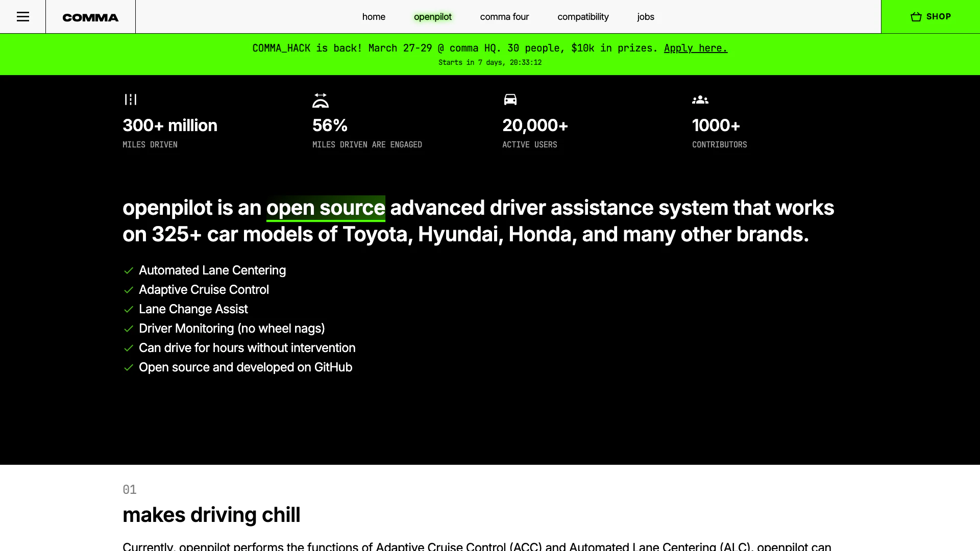Click the steering wheel engaged icon

pos(321,100)
